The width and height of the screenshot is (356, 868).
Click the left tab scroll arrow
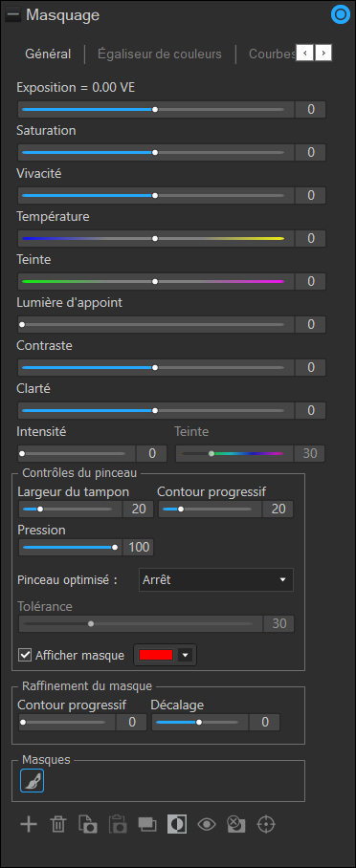click(x=305, y=53)
